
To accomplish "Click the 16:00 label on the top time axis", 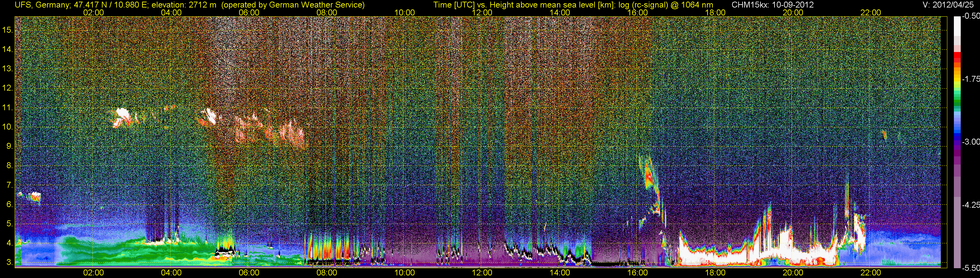I will (x=638, y=12).
